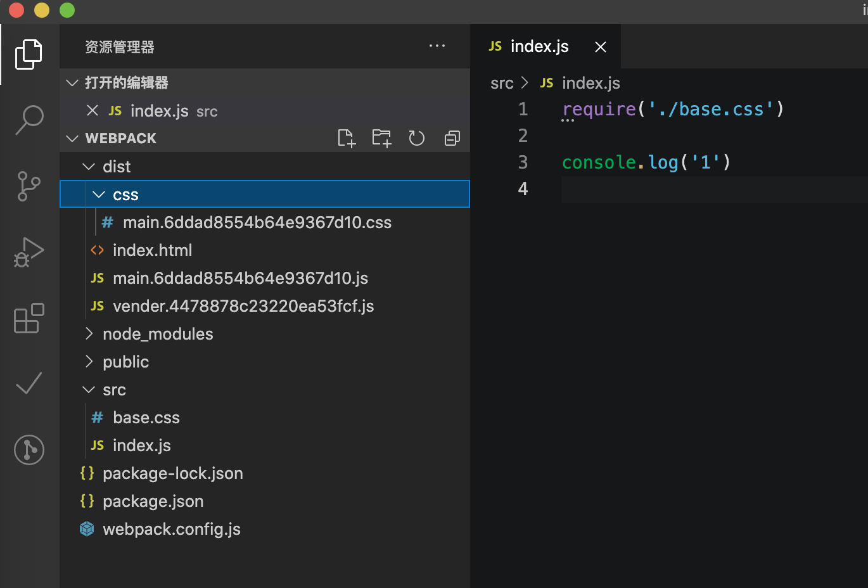Open vender.4478878c23220ea53fcf.js file
This screenshot has height=588, width=868.
[265, 306]
